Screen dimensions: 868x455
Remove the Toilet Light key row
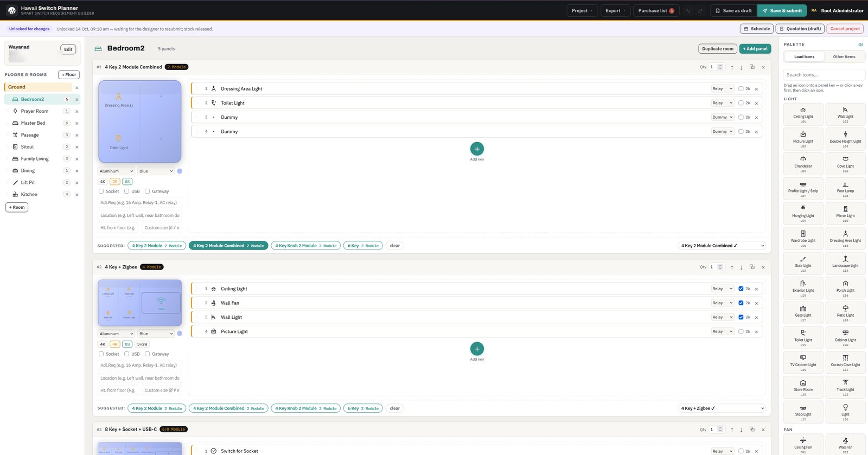756,103
